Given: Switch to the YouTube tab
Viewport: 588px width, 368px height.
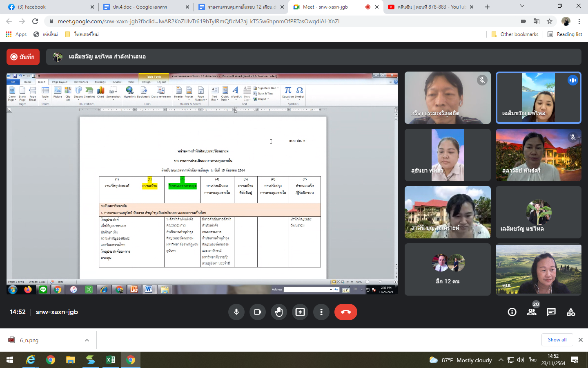Looking at the screenshot, I should (429, 7).
